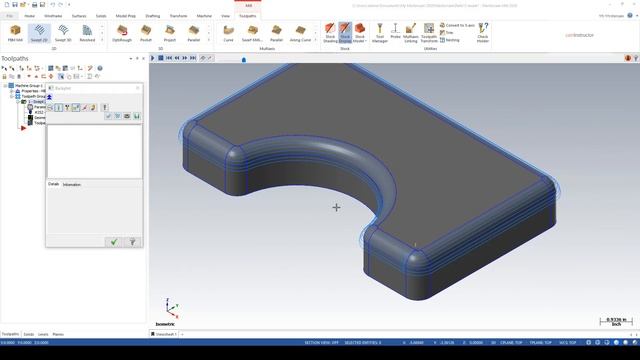Pick the Pocket 3D toolpath
Image resolution: width=640 pixels, height=360 pixels.
[146, 33]
